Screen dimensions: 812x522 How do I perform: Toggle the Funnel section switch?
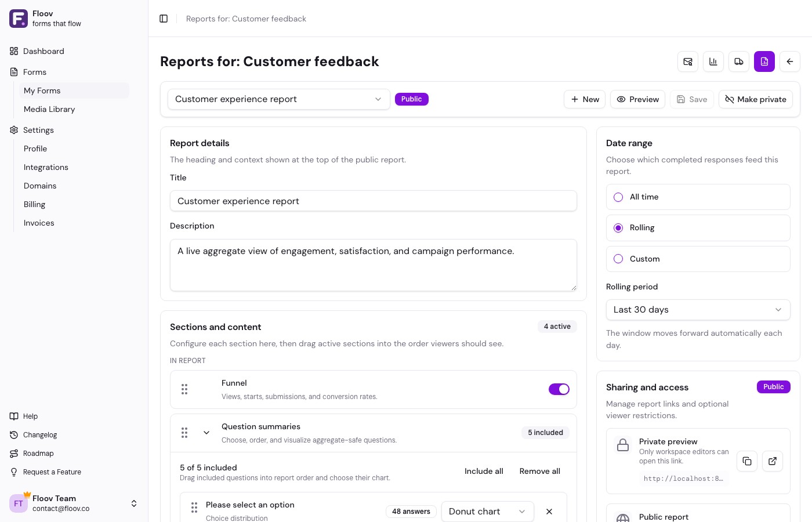point(559,389)
